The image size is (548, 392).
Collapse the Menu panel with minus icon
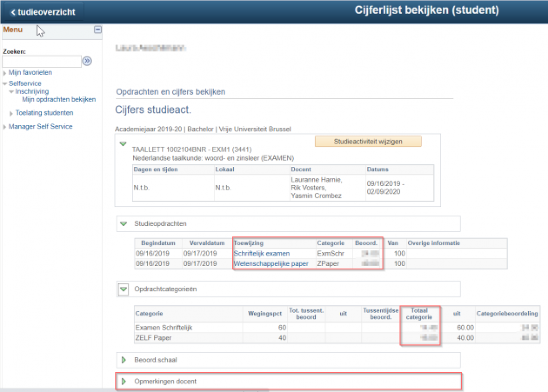pyautogui.click(x=97, y=30)
